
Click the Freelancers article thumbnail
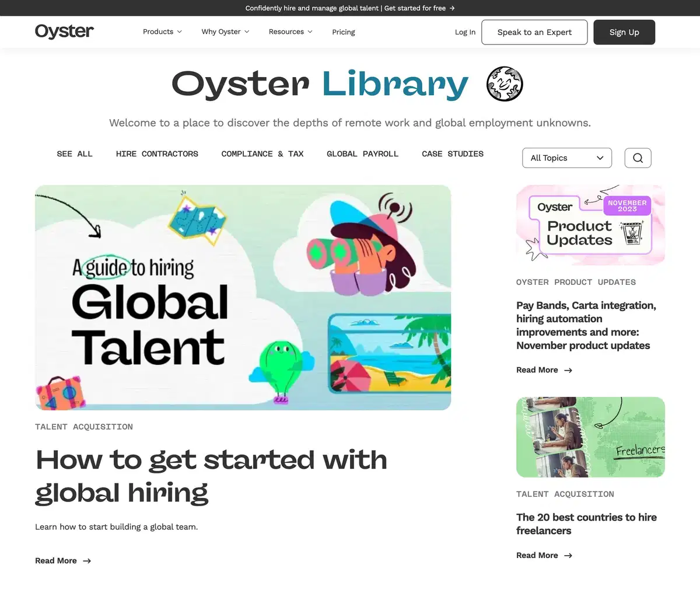click(590, 437)
